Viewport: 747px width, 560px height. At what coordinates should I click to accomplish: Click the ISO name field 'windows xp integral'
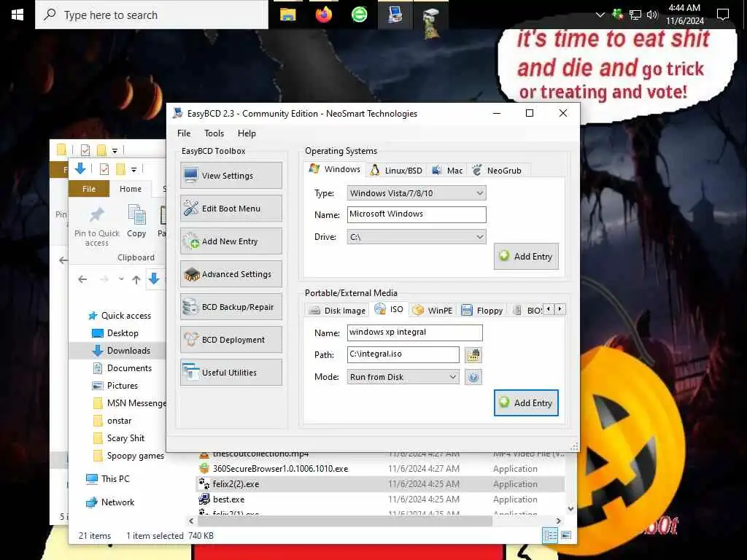tap(414, 332)
